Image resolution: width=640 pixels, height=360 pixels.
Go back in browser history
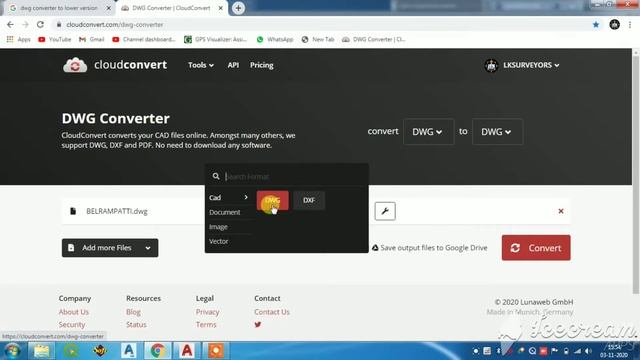tap(10, 24)
